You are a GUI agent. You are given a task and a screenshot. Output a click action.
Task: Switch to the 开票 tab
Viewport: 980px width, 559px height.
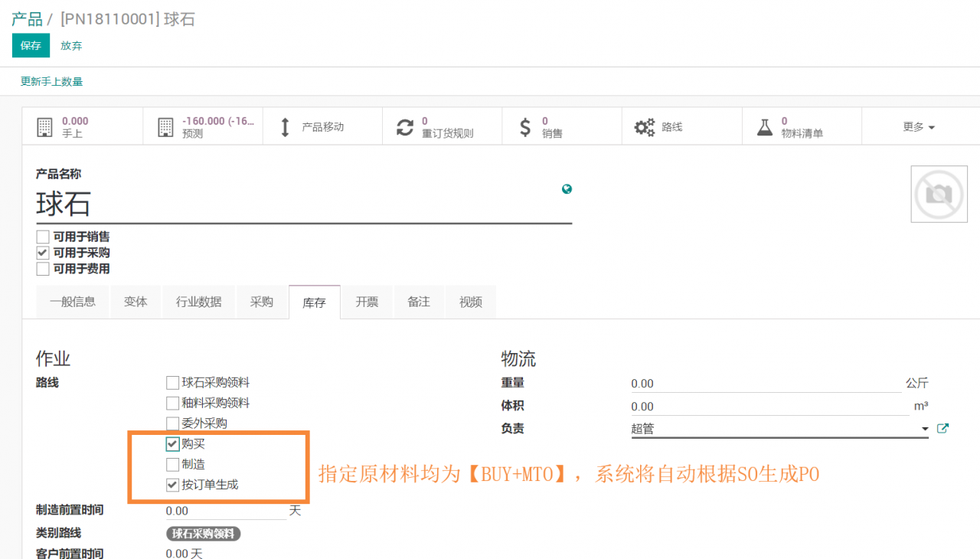(367, 302)
